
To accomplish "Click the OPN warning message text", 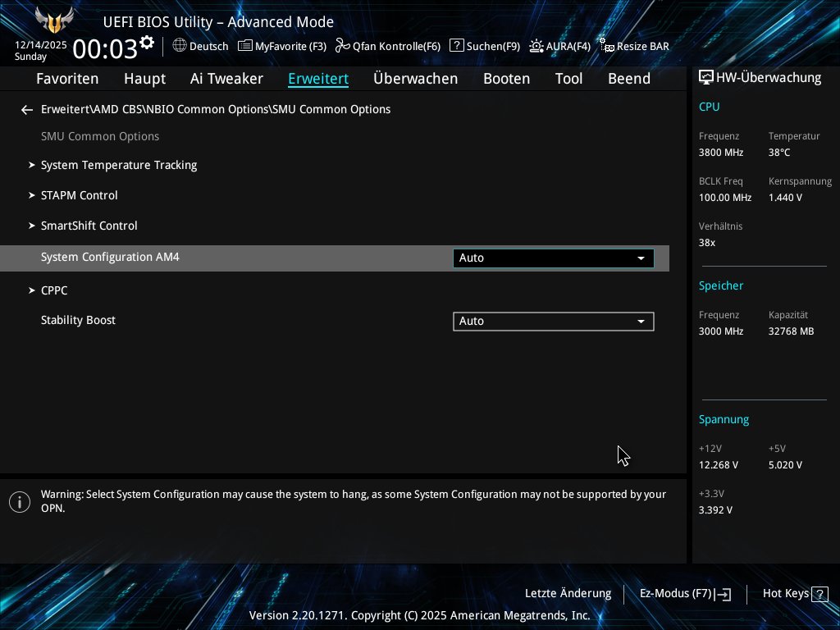I will 354,501.
